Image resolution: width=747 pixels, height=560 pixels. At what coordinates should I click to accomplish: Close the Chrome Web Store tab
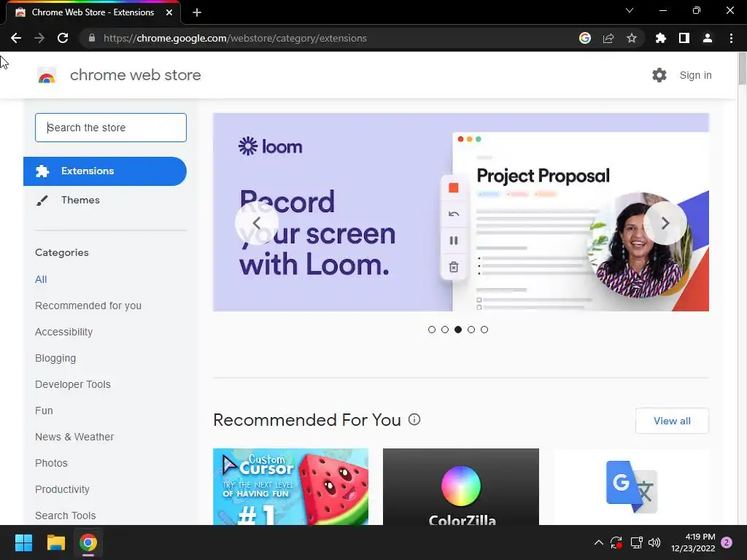169,12
